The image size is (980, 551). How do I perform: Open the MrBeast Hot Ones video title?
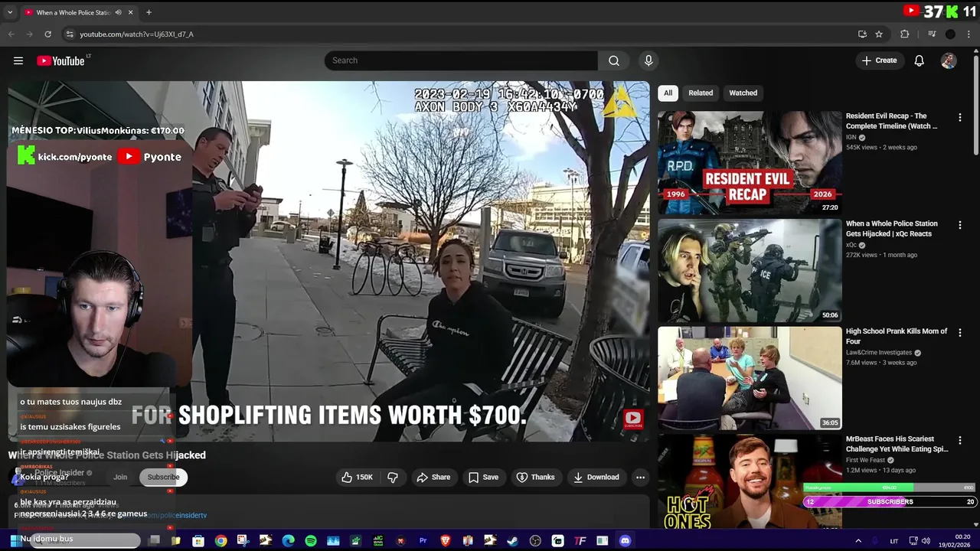897,444
